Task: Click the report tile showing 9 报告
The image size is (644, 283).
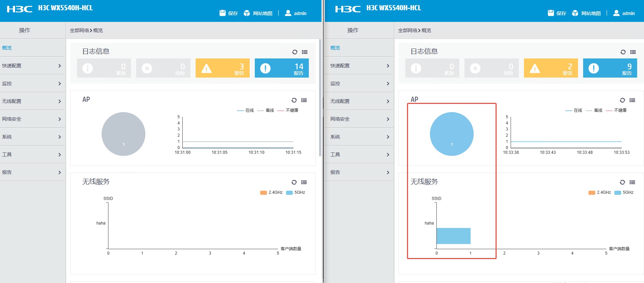Action: (610, 68)
